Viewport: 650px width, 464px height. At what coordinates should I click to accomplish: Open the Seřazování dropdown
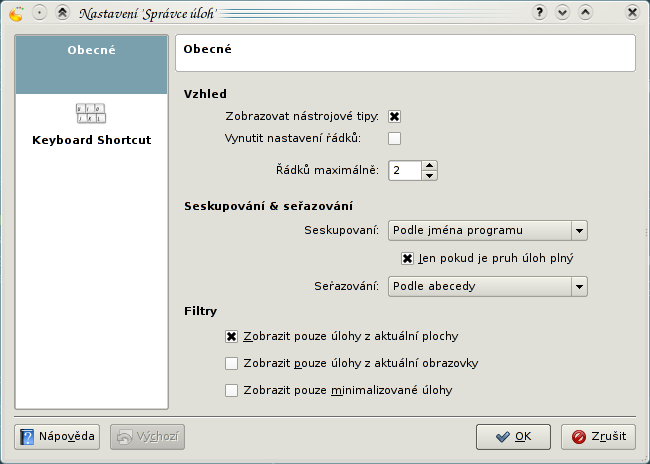pos(488,287)
